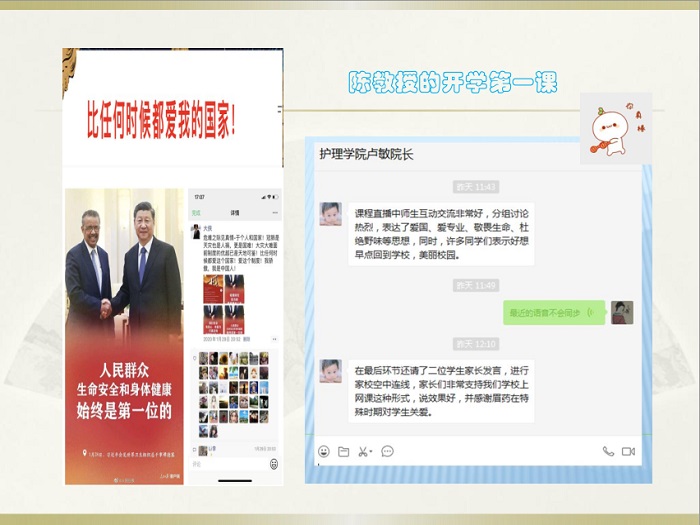Play the green voice message bubble

point(554,312)
